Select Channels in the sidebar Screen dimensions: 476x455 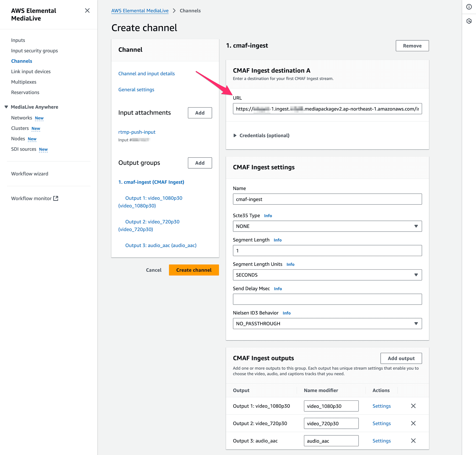click(22, 61)
